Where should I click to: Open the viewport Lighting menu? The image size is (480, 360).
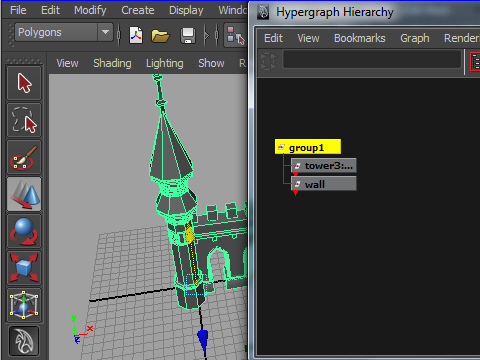click(x=165, y=63)
